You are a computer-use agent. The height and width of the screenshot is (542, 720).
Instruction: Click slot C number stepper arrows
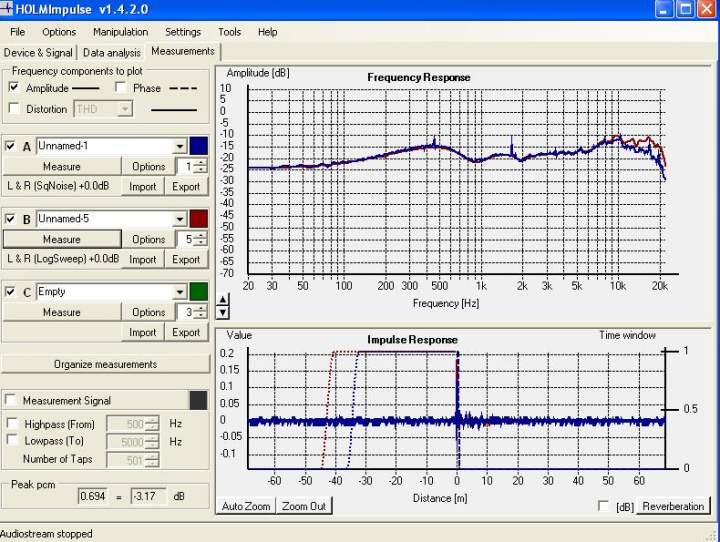tap(201, 312)
